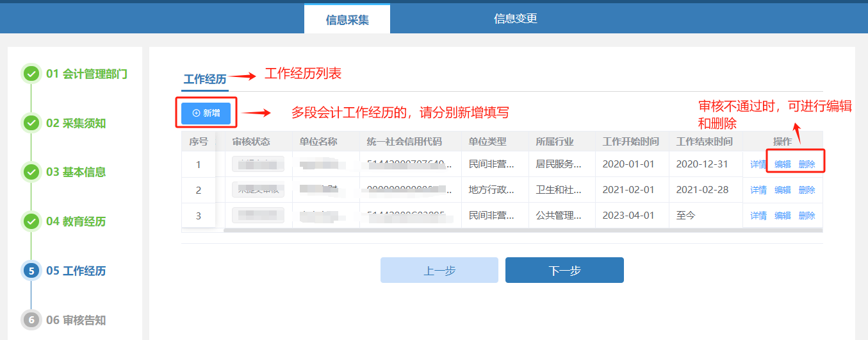This screenshot has height=340, width=868.
Task: Open the 工作经历 sub-tab
Action: pyautogui.click(x=205, y=80)
